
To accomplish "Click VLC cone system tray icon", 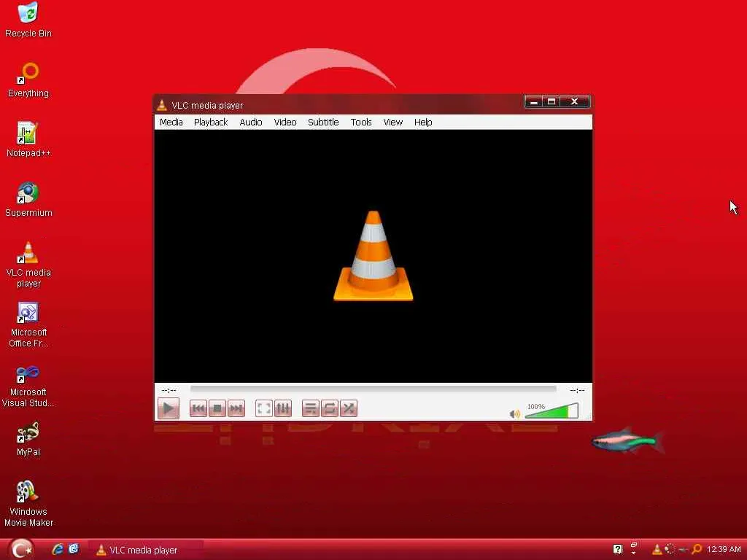I will 657,550.
